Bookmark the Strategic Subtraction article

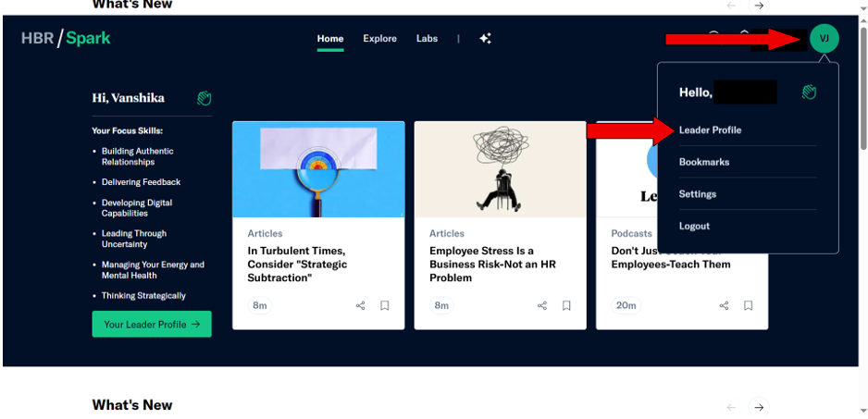385,305
